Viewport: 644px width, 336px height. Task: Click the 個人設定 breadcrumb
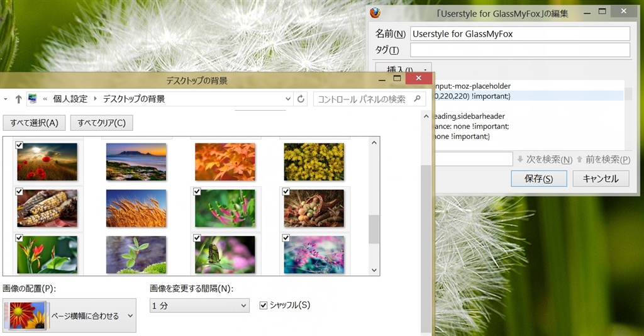70,99
